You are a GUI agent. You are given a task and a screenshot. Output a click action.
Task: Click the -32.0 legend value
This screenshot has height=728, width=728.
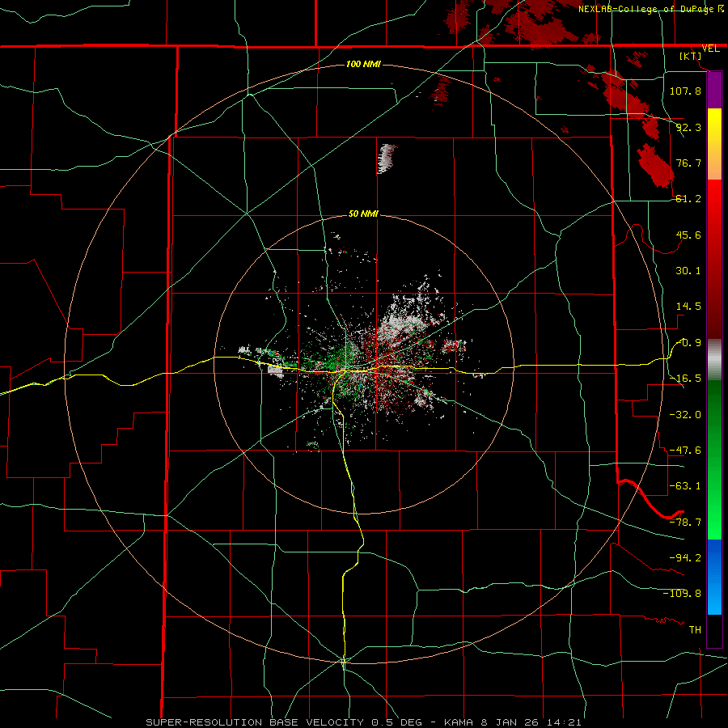point(685,415)
